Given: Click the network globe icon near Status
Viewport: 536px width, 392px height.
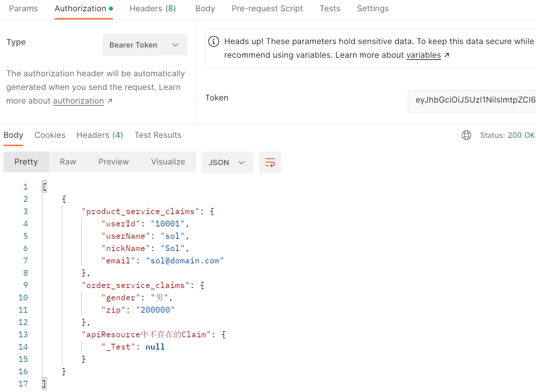Looking at the screenshot, I should point(466,135).
